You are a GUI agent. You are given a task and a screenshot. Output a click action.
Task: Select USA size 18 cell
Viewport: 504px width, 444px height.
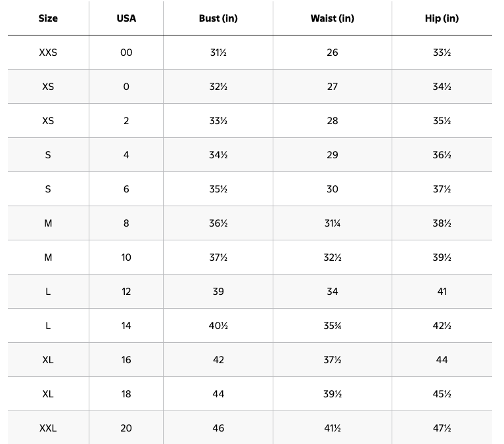126,394
